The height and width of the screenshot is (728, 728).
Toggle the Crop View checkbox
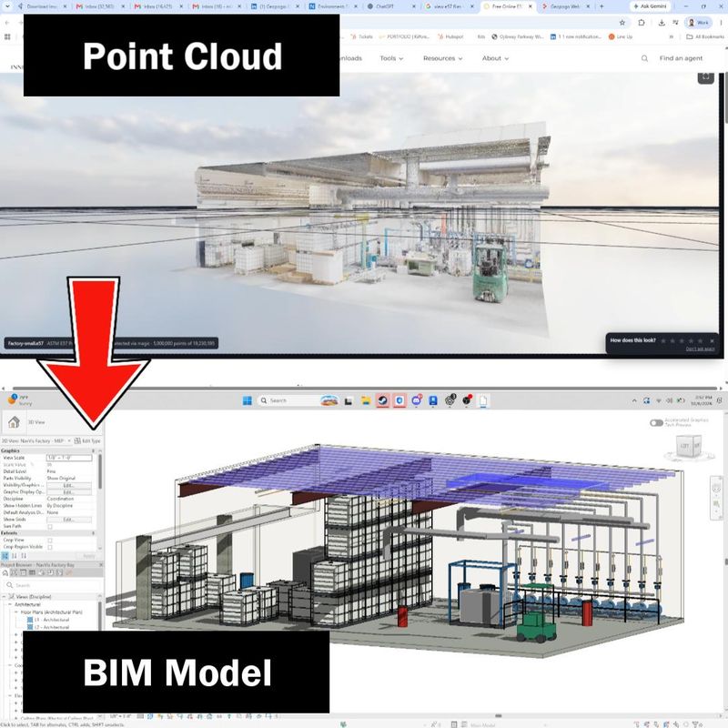pyautogui.click(x=50, y=541)
